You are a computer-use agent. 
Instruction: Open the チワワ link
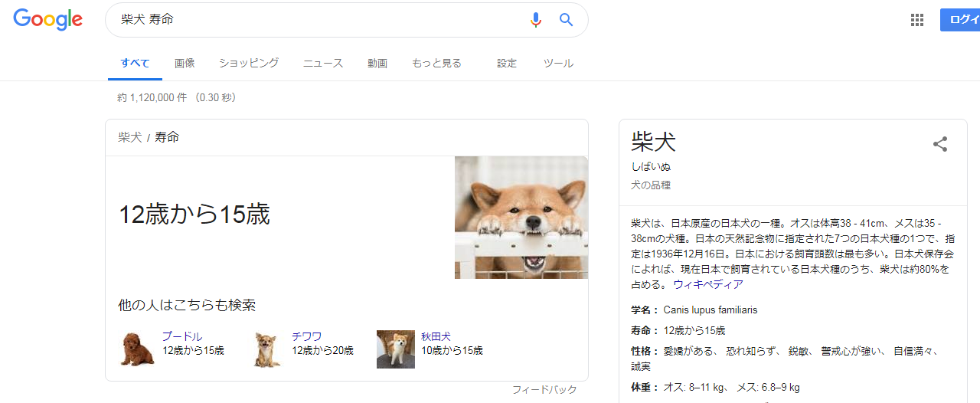click(307, 336)
